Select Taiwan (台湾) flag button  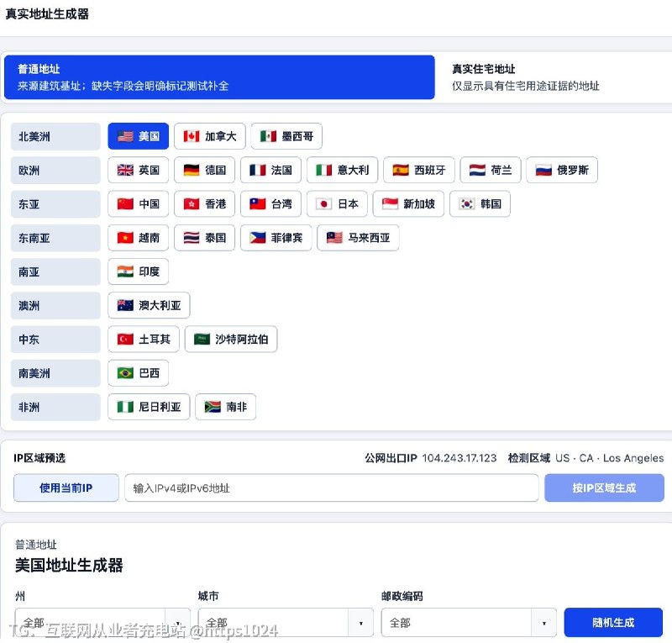click(x=270, y=203)
